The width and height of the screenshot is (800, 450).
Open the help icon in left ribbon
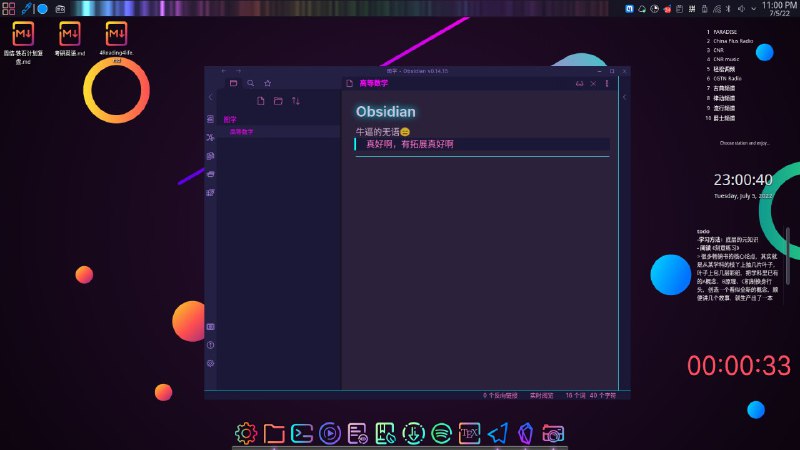pos(210,345)
